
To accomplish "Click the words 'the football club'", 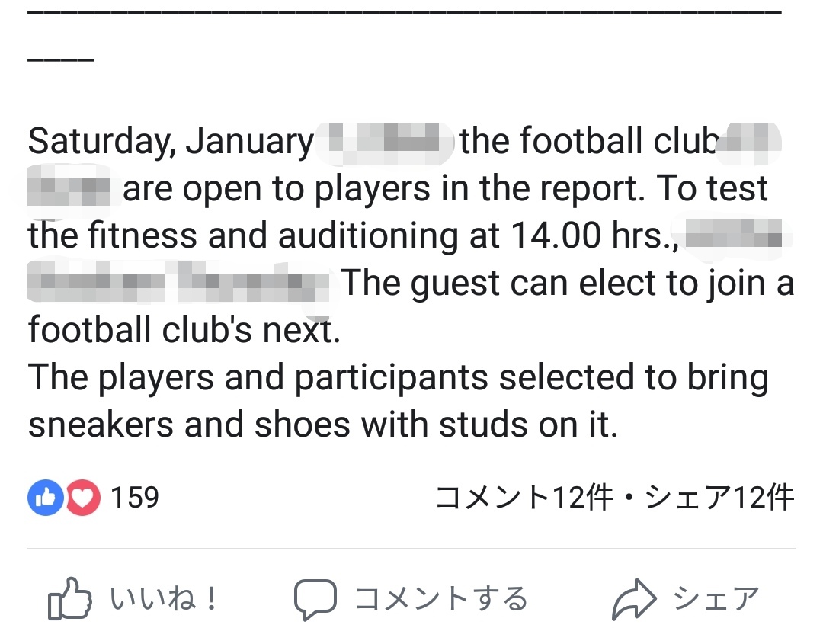I will [x=589, y=141].
